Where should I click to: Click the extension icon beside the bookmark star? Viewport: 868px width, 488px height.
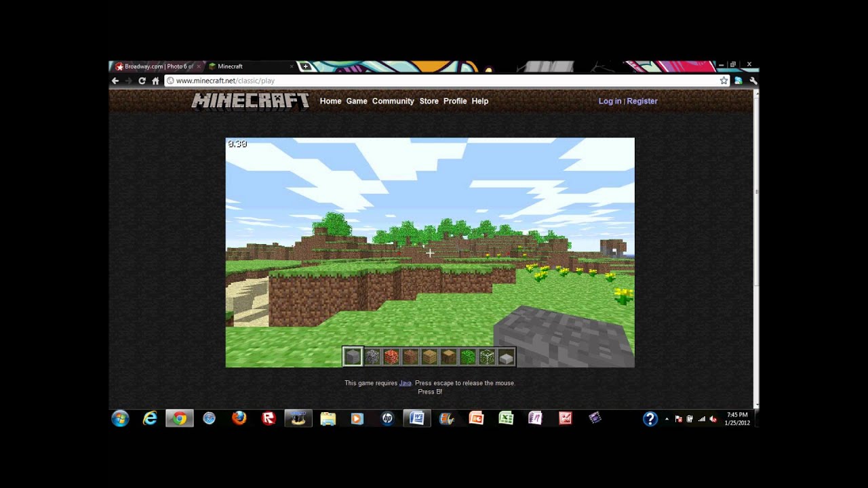[x=738, y=81]
